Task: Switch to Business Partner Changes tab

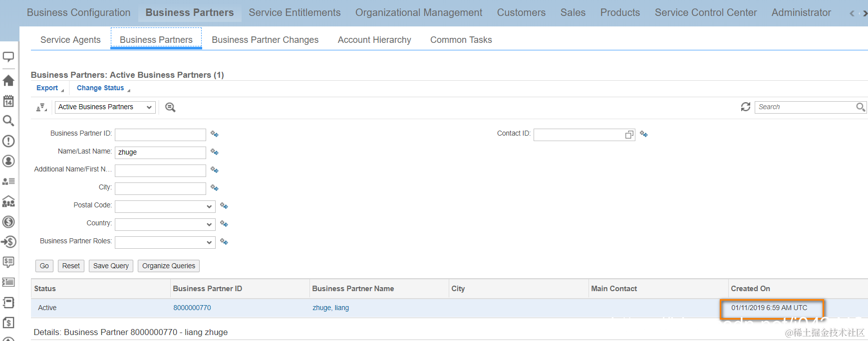Action: click(265, 40)
